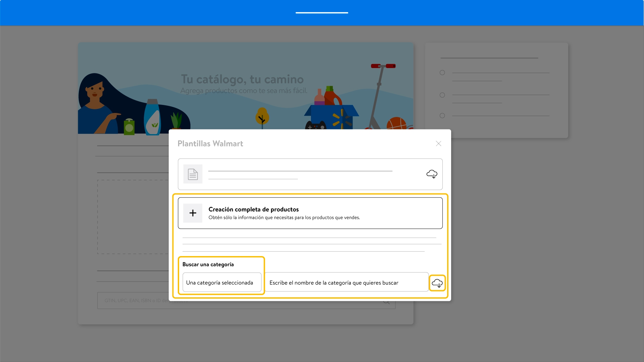The height and width of the screenshot is (362, 644).
Task: Click the document icon in first template row
Action: coord(193,174)
